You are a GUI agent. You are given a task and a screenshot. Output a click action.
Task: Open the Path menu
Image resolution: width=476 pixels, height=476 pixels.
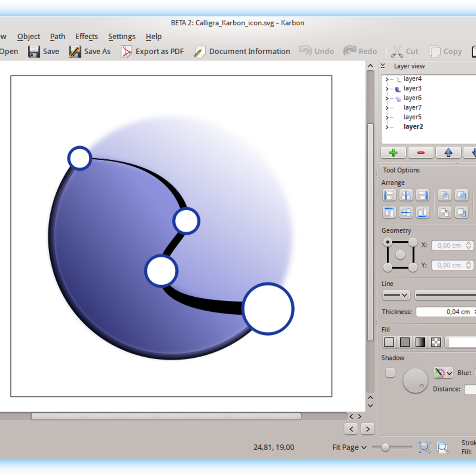coord(58,36)
